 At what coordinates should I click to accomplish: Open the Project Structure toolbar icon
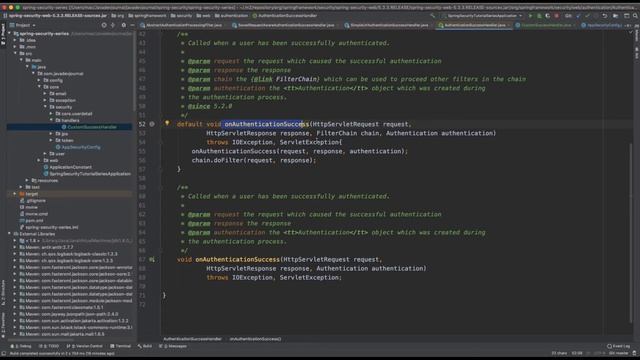click(616, 16)
